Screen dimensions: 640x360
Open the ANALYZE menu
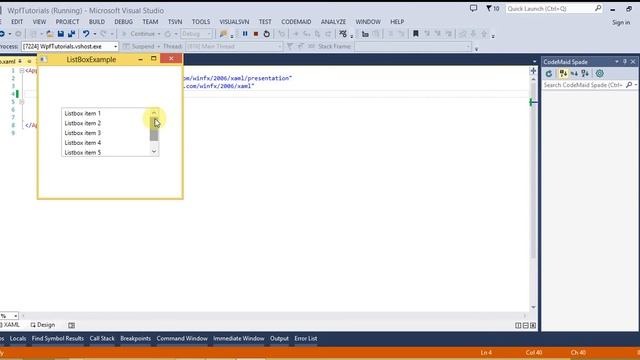[x=333, y=22]
